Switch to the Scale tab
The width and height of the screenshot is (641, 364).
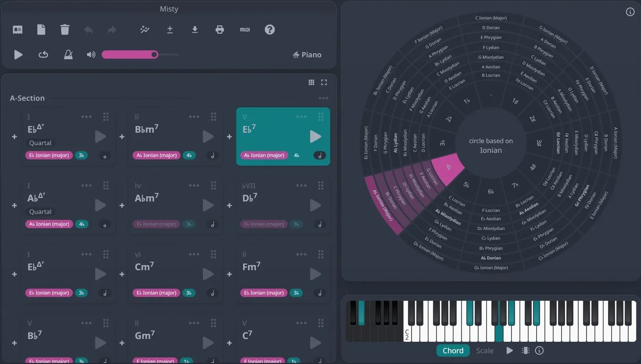pos(485,351)
